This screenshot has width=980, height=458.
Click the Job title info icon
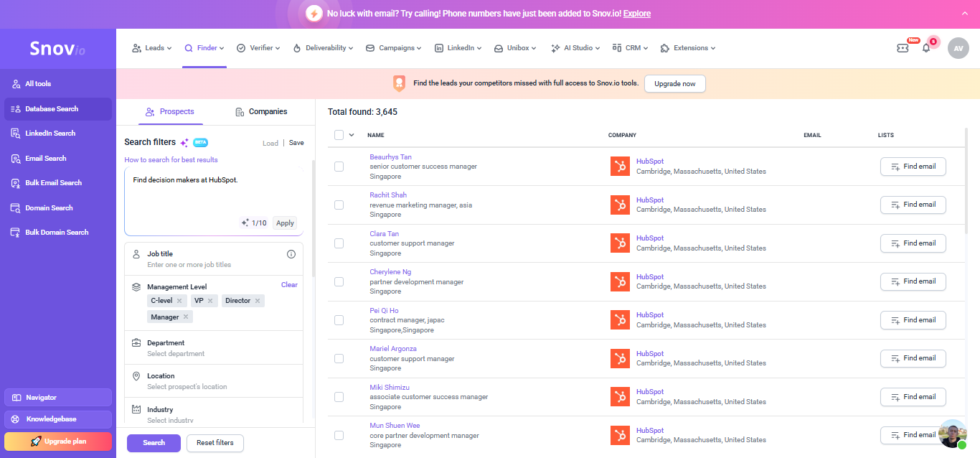pyautogui.click(x=291, y=254)
